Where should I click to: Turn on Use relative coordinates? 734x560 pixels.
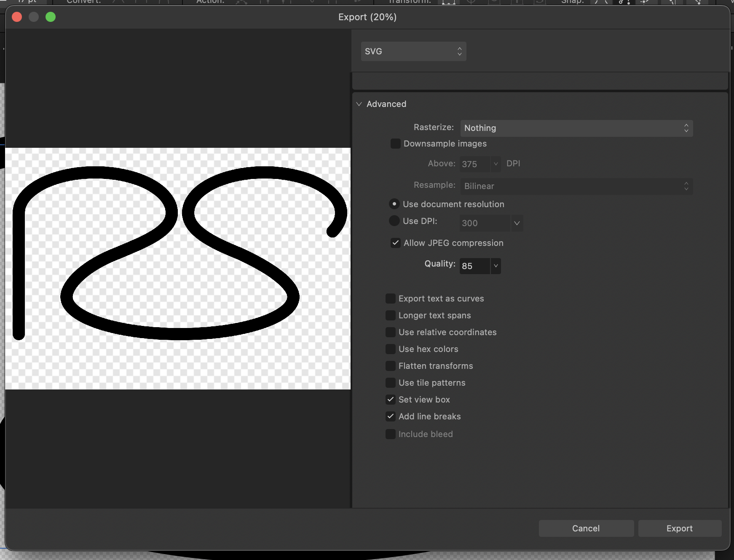(391, 332)
